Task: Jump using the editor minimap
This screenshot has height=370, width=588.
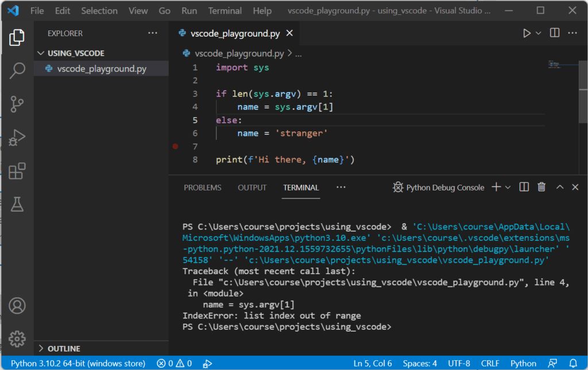Action: pos(554,63)
